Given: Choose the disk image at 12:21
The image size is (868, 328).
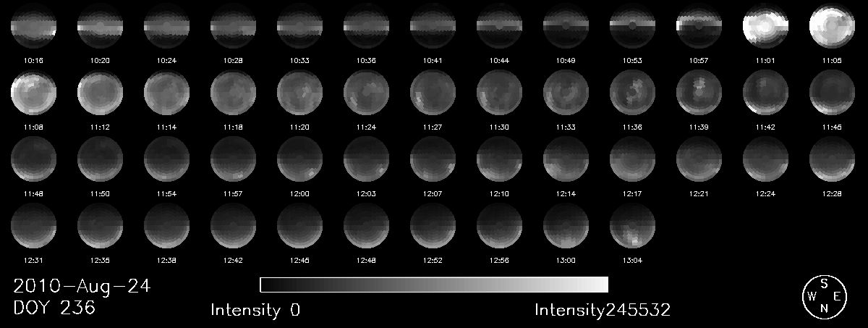Looking at the screenshot, I should [699, 160].
